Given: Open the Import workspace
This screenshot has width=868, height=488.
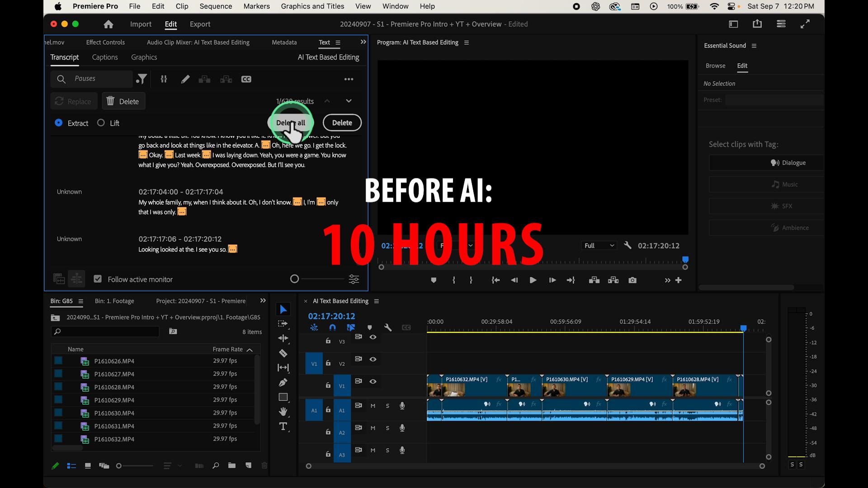Looking at the screenshot, I should coord(141,24).
